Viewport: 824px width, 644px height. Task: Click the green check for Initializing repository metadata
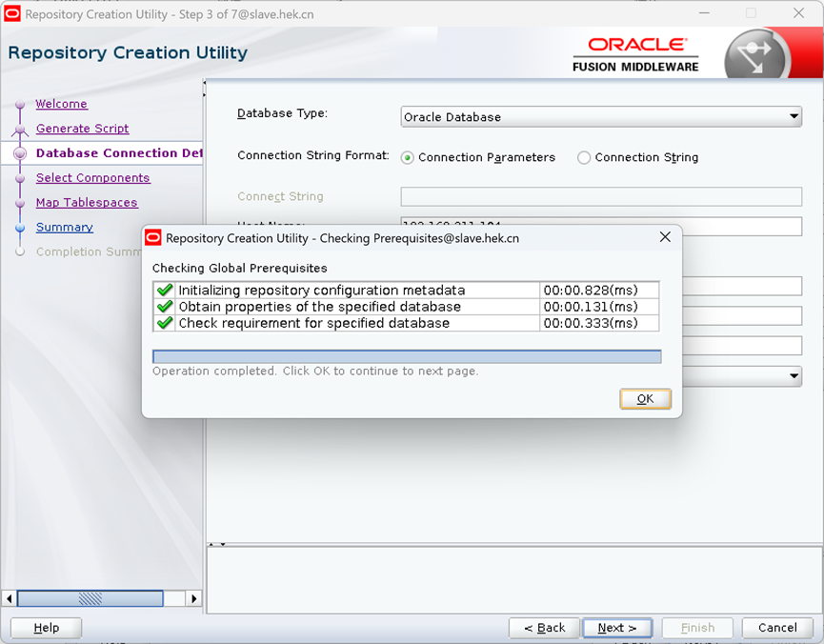click(x=165, y=290)
